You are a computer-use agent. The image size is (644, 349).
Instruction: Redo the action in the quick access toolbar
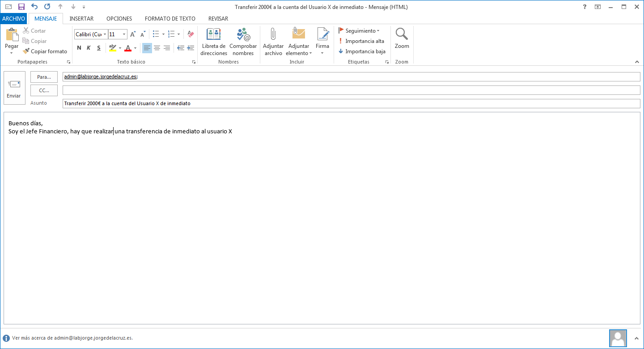point(47,7)
